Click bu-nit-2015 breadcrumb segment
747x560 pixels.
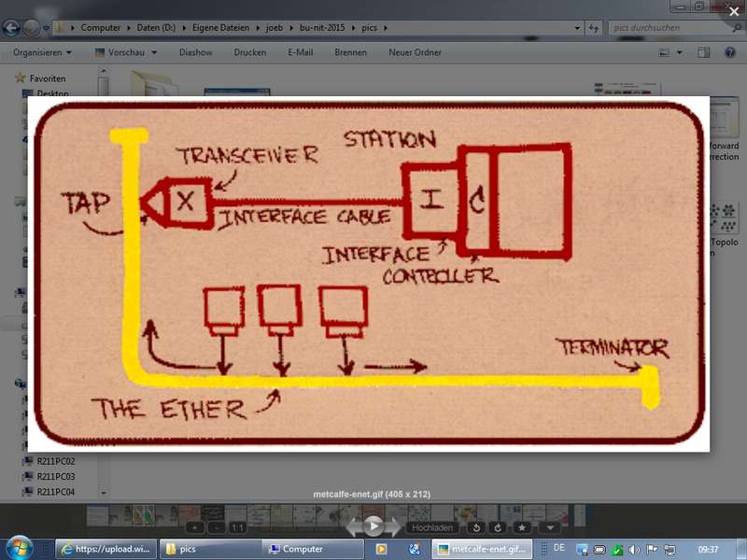point(322,28)
